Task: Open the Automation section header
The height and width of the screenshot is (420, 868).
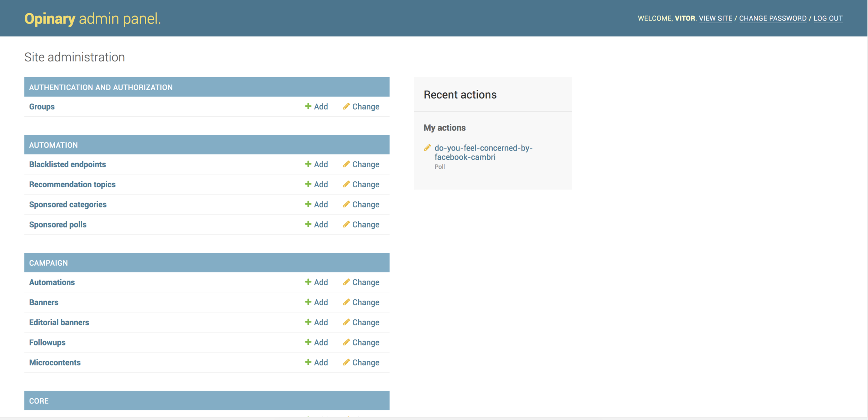Action: (x=53, y=145)
